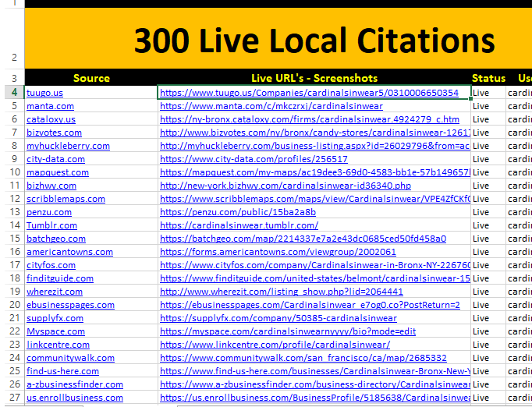
Task: Select row 10 via its row header
Action: point(12,172)
